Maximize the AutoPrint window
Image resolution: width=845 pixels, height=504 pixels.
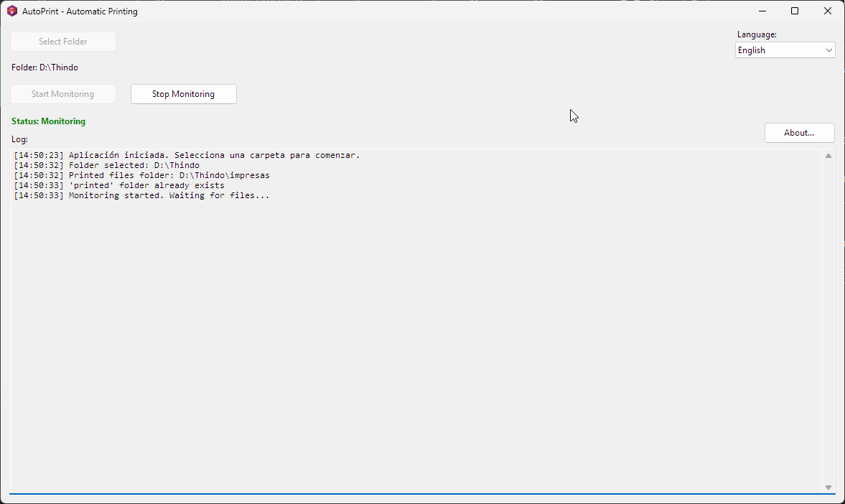click(795, 11)
